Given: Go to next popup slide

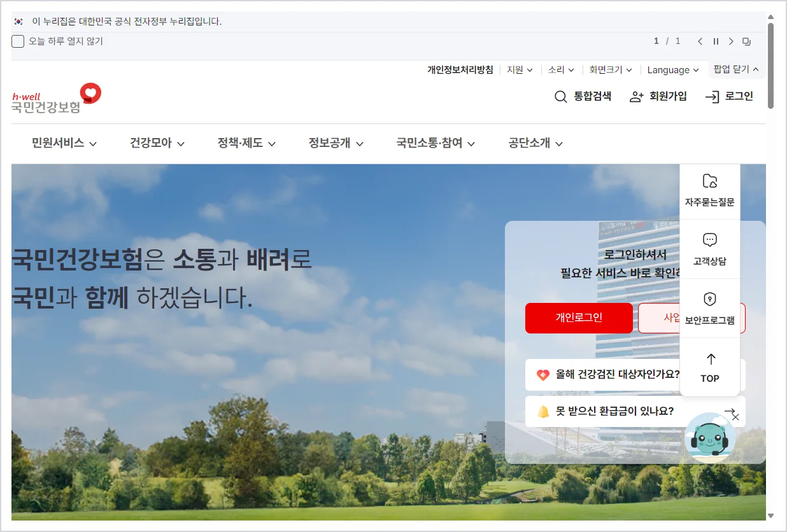Looking at the screenshot, I should 731,41.
